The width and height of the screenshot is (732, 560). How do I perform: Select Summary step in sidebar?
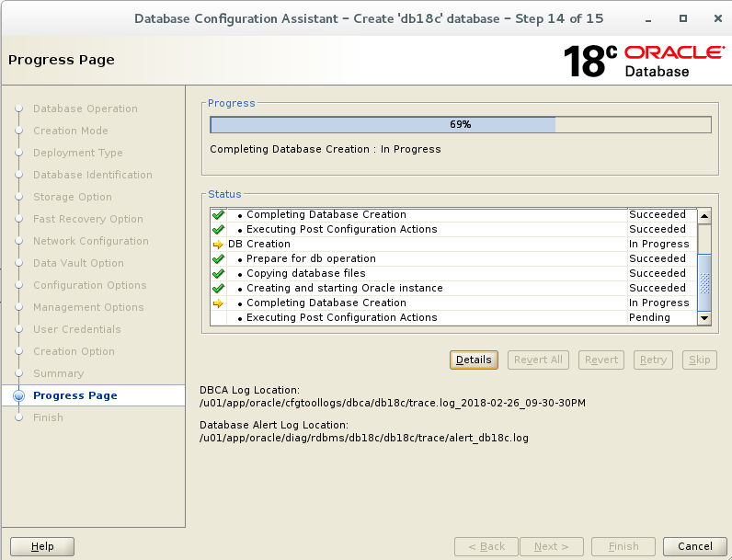[58, 373]
